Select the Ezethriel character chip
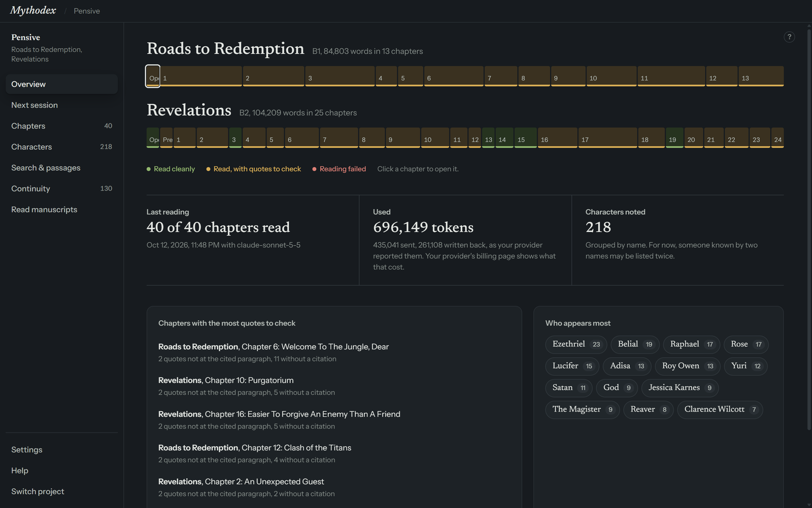 point(577,344)
